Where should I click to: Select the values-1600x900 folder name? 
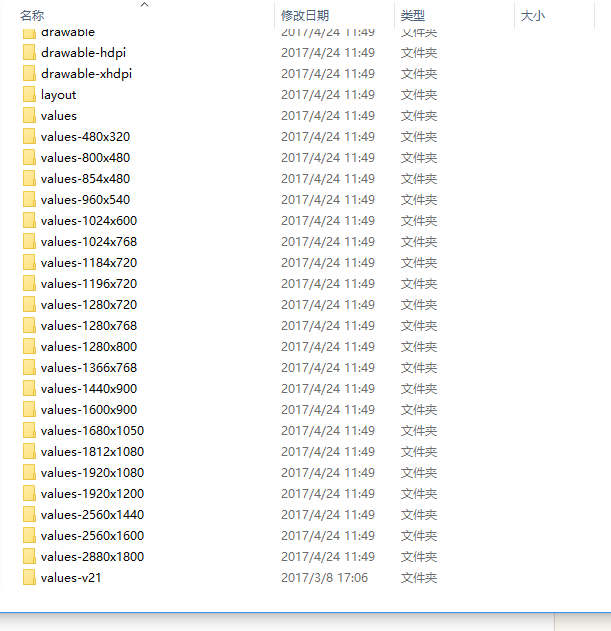point(89,409)
